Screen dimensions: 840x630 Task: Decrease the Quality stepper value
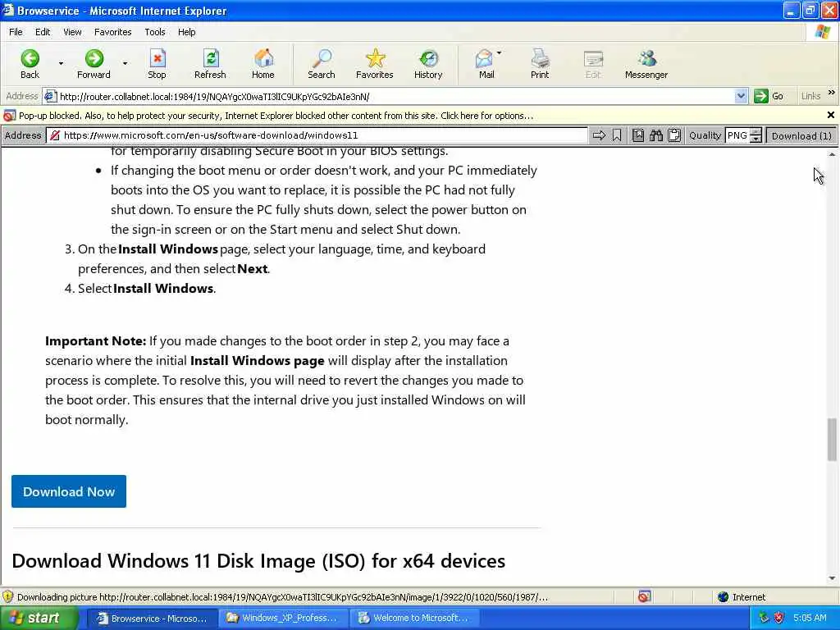point(756,139)
